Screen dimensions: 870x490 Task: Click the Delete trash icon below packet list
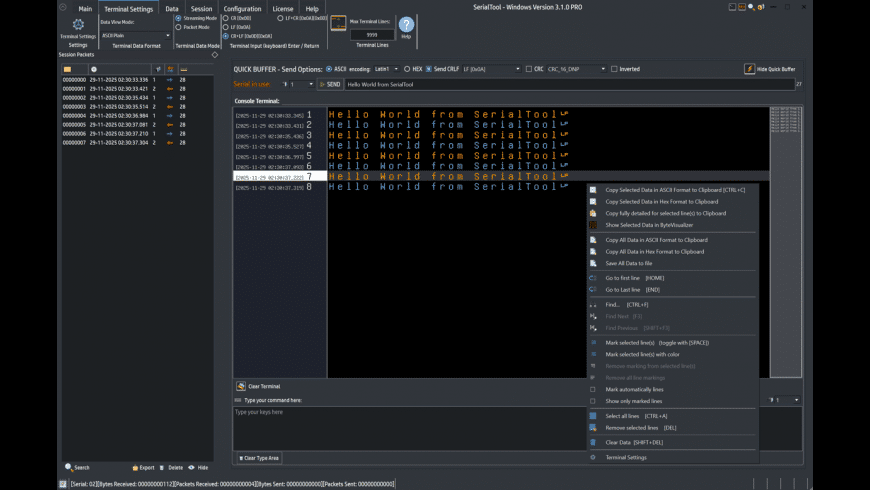click(x=162, y=468)
